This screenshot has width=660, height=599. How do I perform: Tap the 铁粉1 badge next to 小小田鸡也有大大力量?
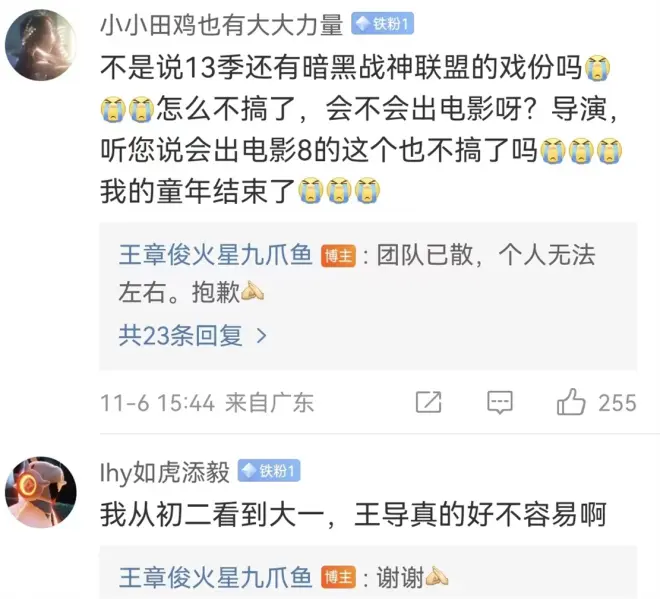[382, 24]
